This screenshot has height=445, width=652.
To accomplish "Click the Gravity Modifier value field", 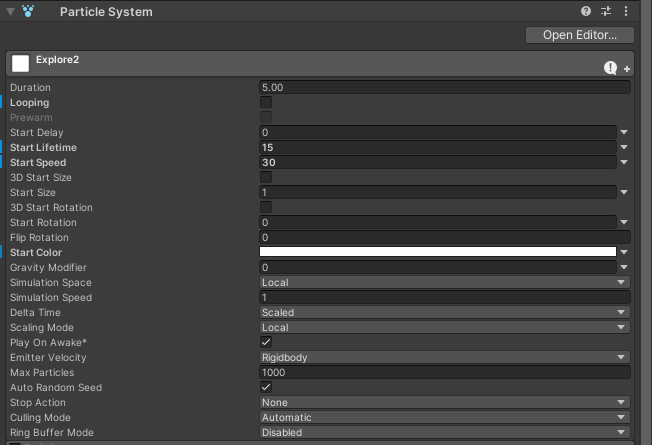I will click(437, 267).
